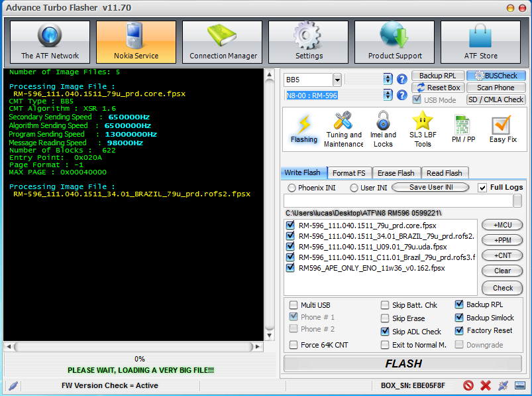Screen dimensions: 532x396
Task: Add content file with +CNT
Action: (502, 255)
